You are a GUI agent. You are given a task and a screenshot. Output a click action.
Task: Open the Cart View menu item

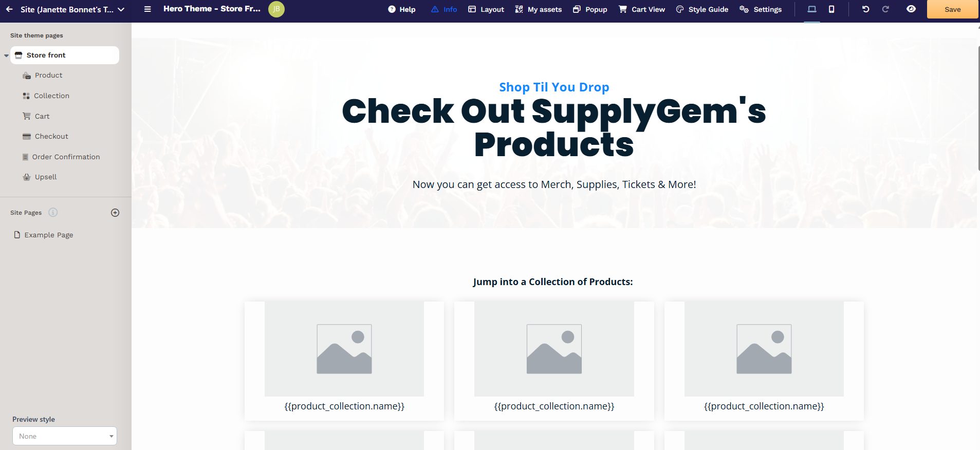click(642, 9)
